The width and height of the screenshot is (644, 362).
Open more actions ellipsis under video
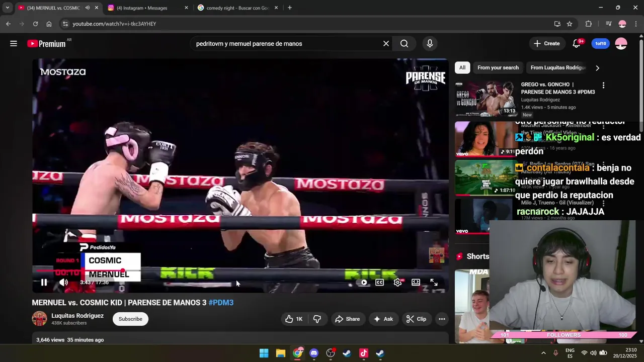(x=442, y=319)
